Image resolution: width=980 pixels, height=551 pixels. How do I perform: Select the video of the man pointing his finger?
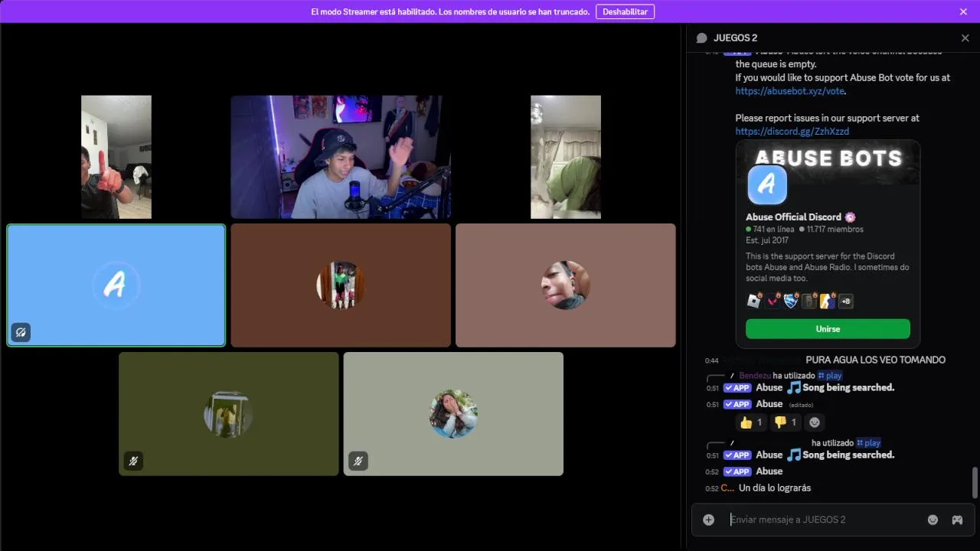[116, 157]
